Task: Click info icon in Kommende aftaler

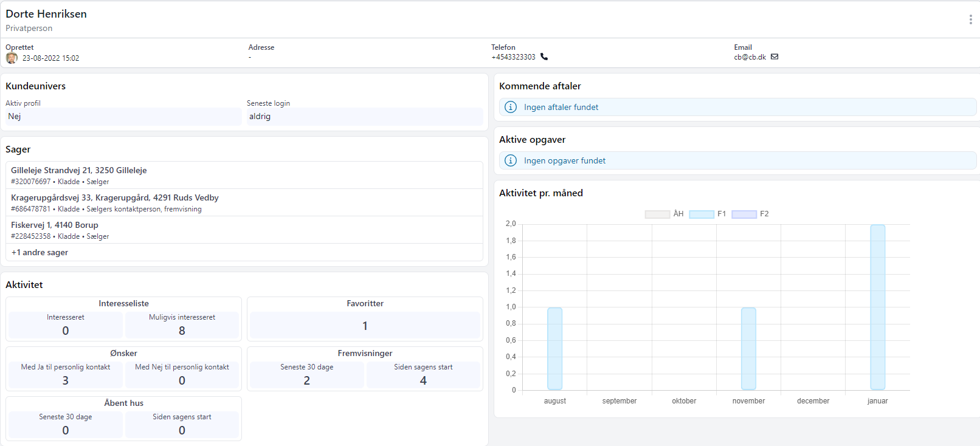Action: click(511, 107)
